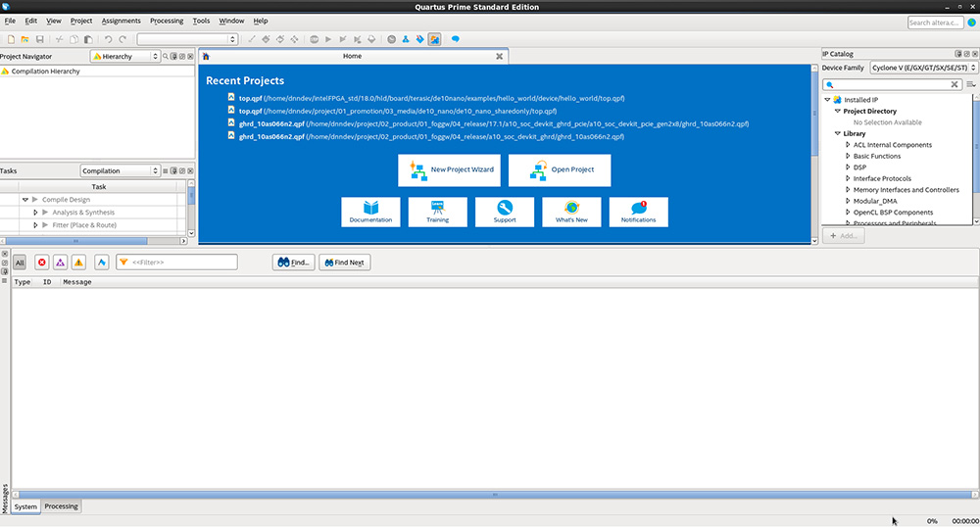Click the messages Filter input field

pos(176,263)
